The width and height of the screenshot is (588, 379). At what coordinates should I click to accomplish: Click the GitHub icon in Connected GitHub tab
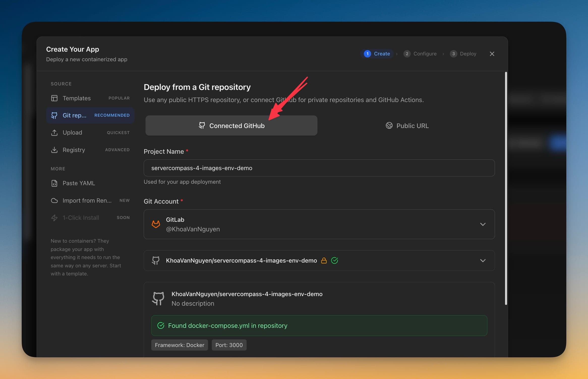click(202, 125)
